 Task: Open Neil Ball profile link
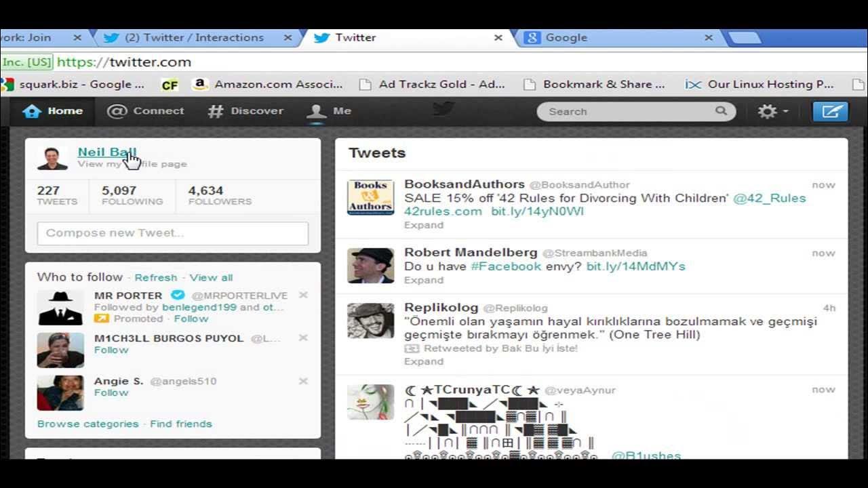107,152
